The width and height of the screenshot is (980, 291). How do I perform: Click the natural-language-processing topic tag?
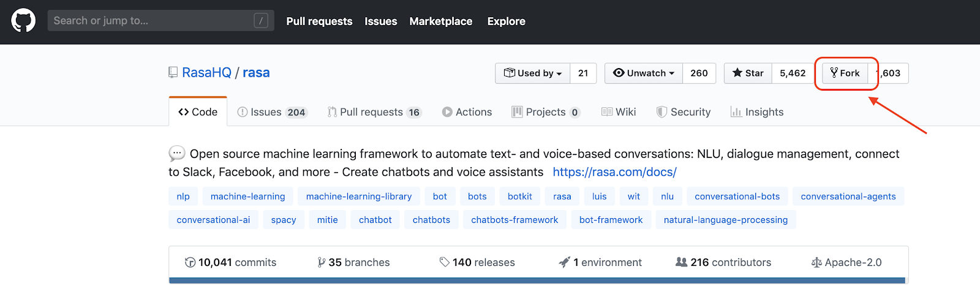pos(726,220)
